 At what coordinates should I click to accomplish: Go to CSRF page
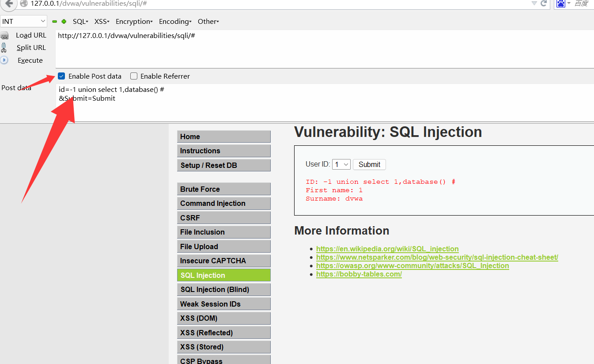[x=224, y=218]
